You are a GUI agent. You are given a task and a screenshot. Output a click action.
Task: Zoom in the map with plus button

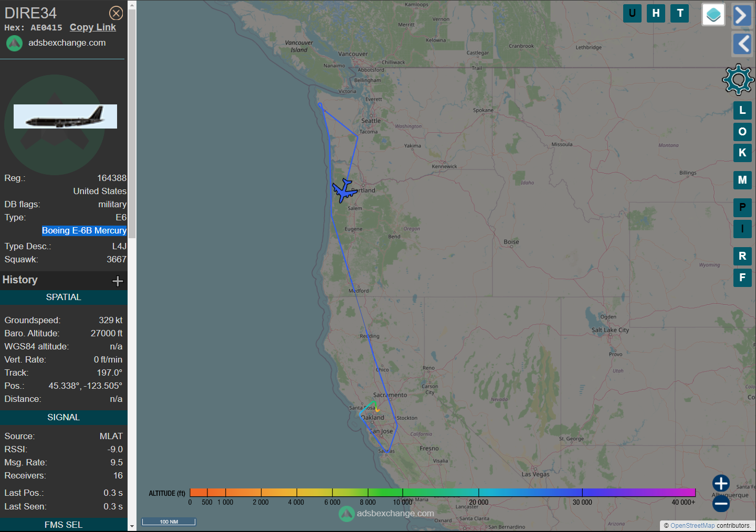(x=721, y=483)
